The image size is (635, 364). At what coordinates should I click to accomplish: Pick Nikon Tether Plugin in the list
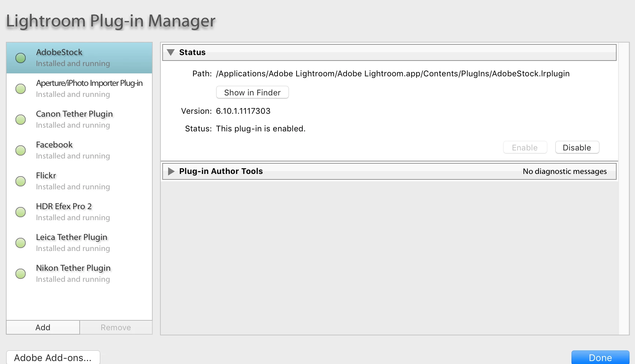(79, 274)
